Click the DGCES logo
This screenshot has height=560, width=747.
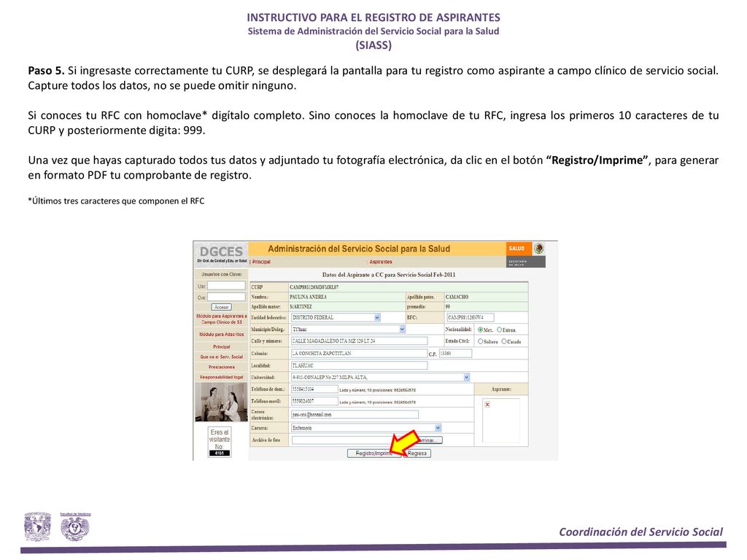221,254
